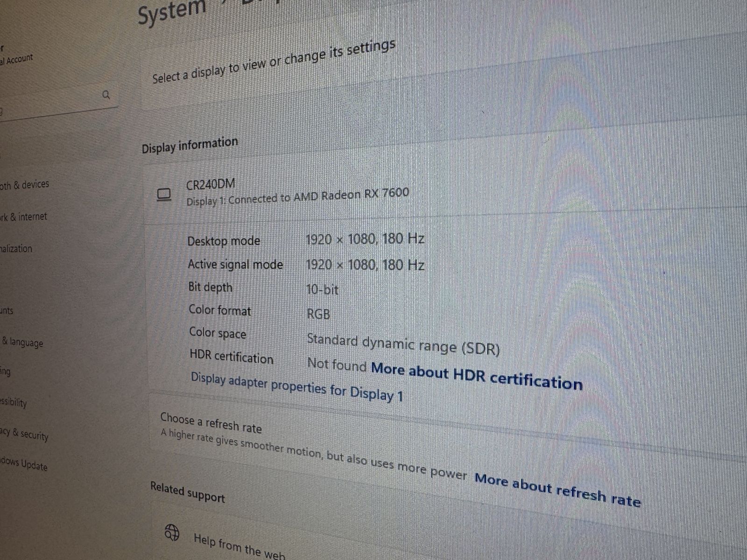Open Time & language settings
This screenshot has height=560, width=747.
[x=22, y=342]
